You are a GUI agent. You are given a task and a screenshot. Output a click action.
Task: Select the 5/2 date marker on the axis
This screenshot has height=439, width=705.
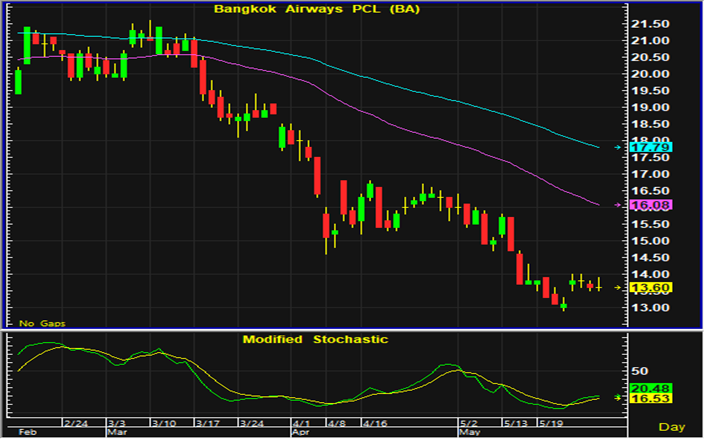coord(469,423)
